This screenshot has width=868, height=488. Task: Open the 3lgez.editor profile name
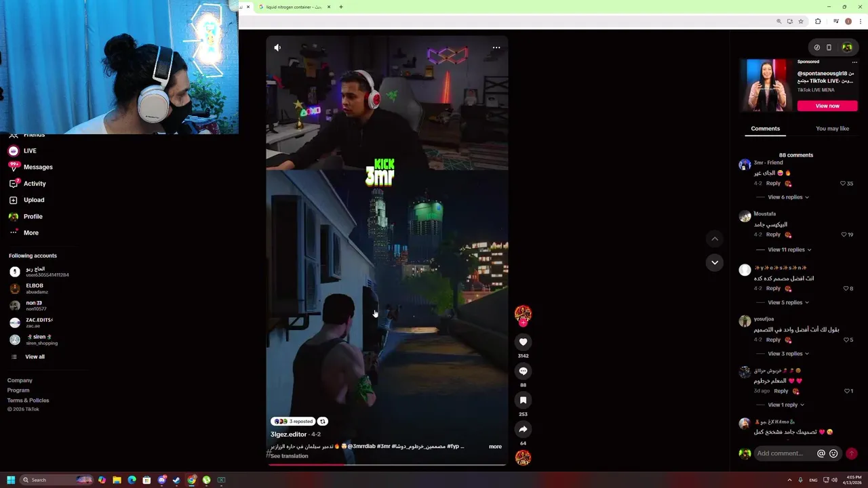(x=288, y=434)
